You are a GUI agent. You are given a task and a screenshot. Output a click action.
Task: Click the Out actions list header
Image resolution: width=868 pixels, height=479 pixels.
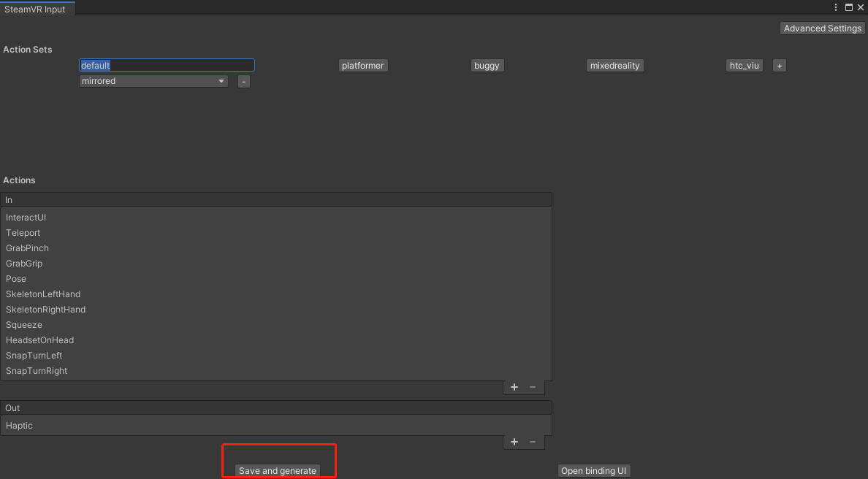(x=276, y=407)
